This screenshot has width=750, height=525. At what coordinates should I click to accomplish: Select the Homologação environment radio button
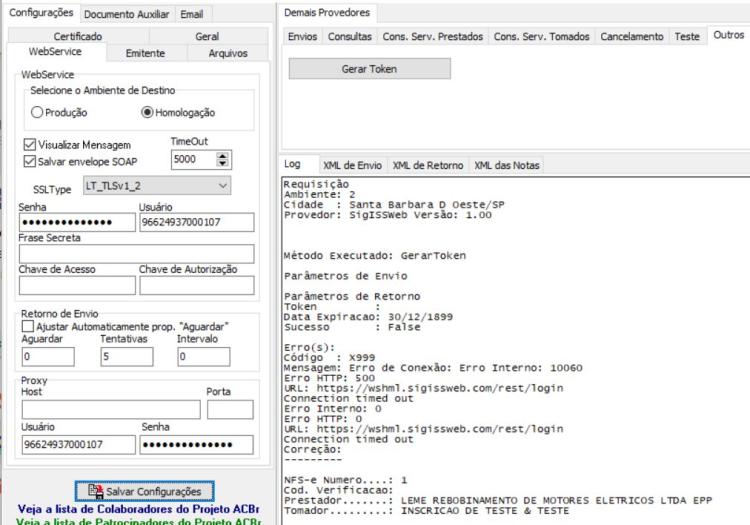[147, 112]
